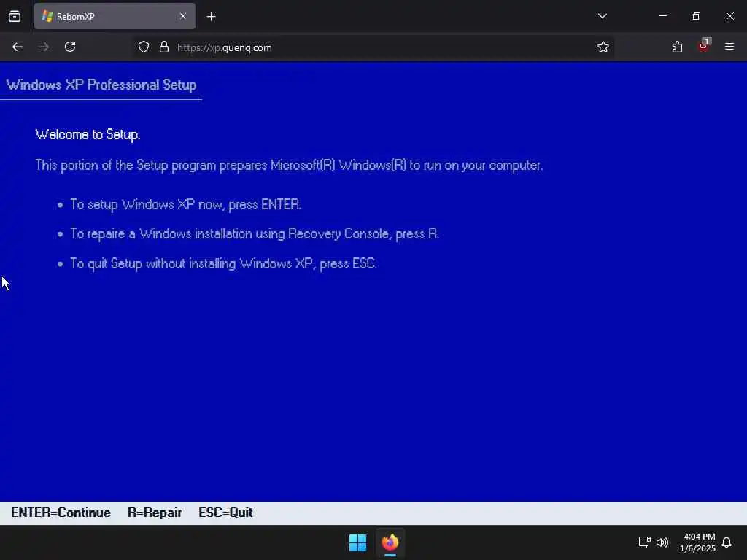The image size is (747, 560).
Task: View site security padlock information
Action: [x=164, y=47]
